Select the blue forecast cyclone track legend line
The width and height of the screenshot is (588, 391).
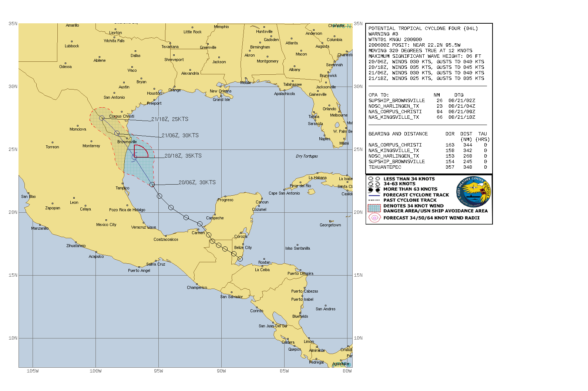point(374,195)
